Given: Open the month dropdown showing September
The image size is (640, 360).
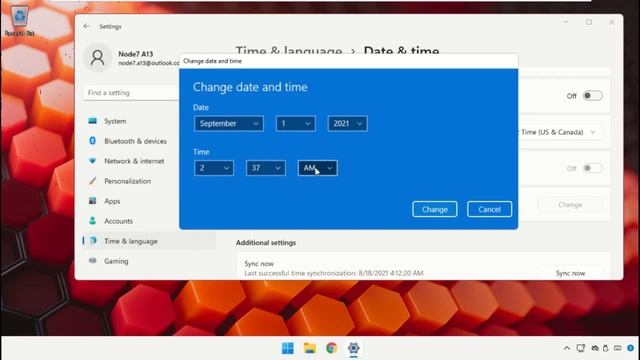Looking at the screenshot, I should pos(229,123).
